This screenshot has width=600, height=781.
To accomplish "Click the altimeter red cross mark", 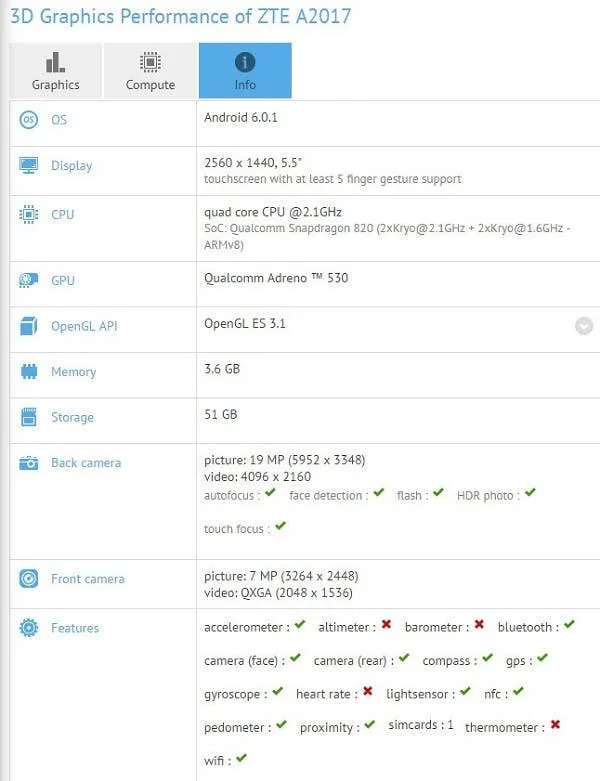I will point(386,626).
